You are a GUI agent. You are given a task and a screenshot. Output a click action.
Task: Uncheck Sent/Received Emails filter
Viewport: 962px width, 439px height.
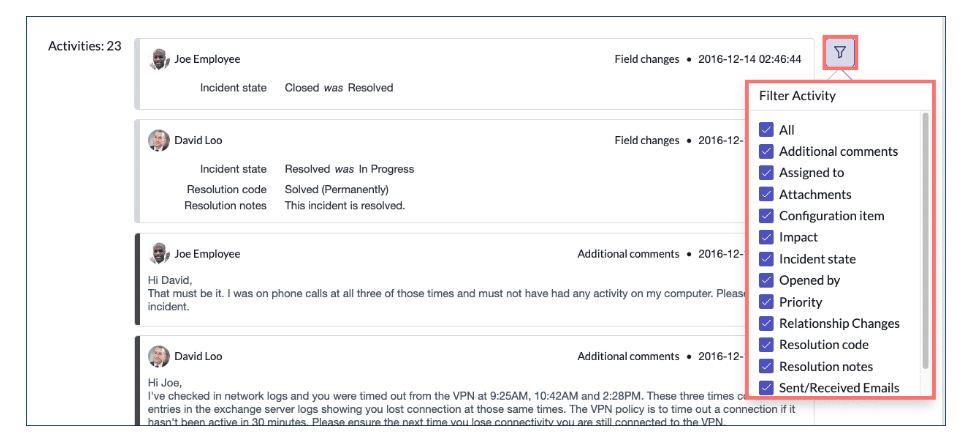point(766,388)
